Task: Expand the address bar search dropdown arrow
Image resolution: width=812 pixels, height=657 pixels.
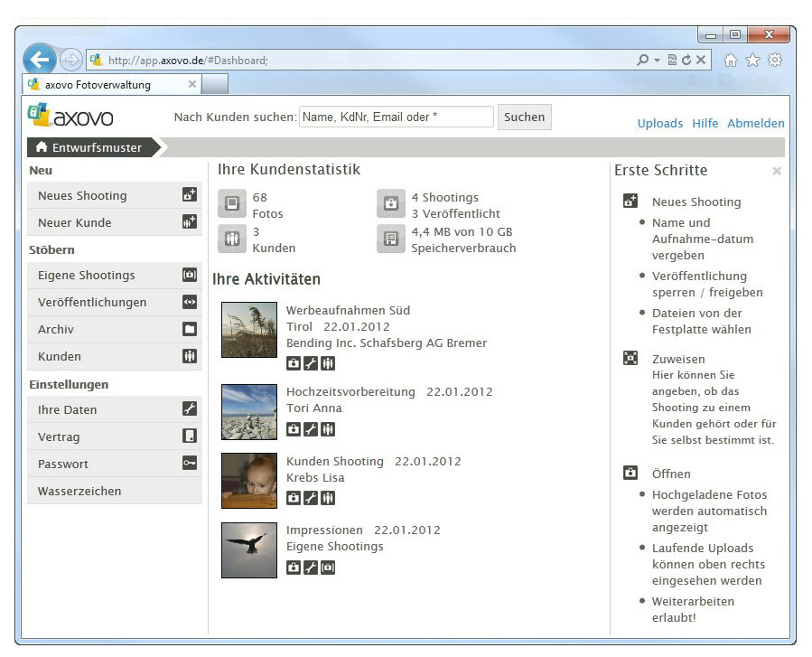Action: [x=657, y=61]
